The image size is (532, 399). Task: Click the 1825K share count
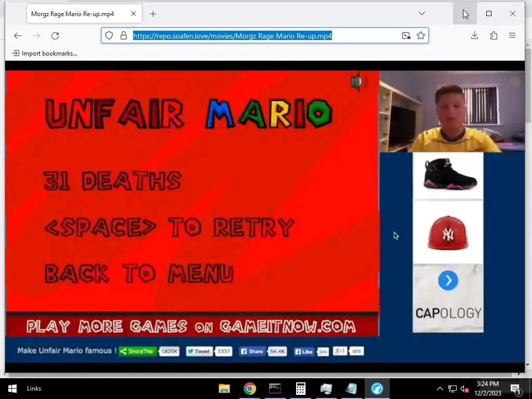point(169,351)
